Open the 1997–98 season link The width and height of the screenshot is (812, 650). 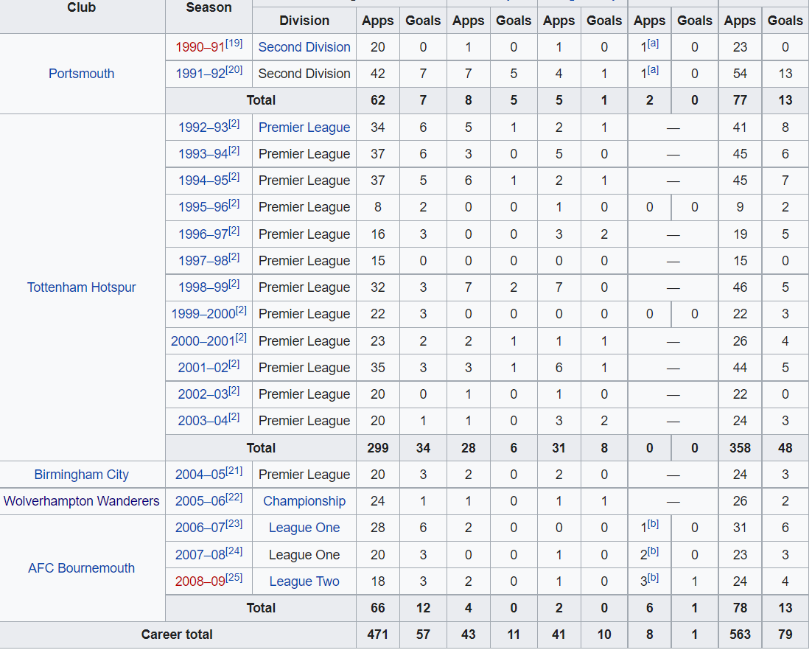203,261
